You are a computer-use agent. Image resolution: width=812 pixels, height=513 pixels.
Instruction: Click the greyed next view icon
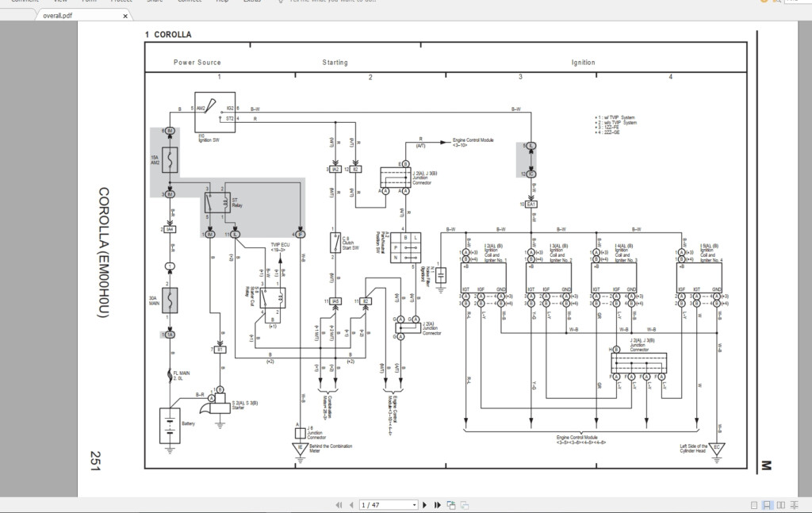pyautogui.click(x=465, y=505)
